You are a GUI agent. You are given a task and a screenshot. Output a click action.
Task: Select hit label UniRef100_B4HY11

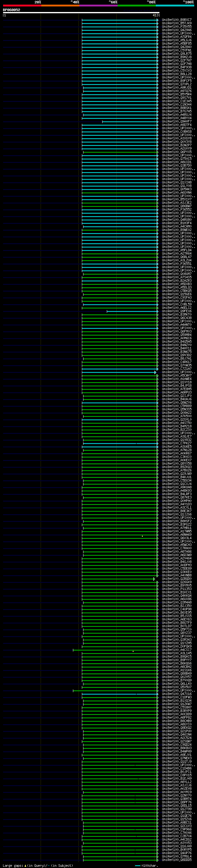pyautogui.click(x=177, y=349)
